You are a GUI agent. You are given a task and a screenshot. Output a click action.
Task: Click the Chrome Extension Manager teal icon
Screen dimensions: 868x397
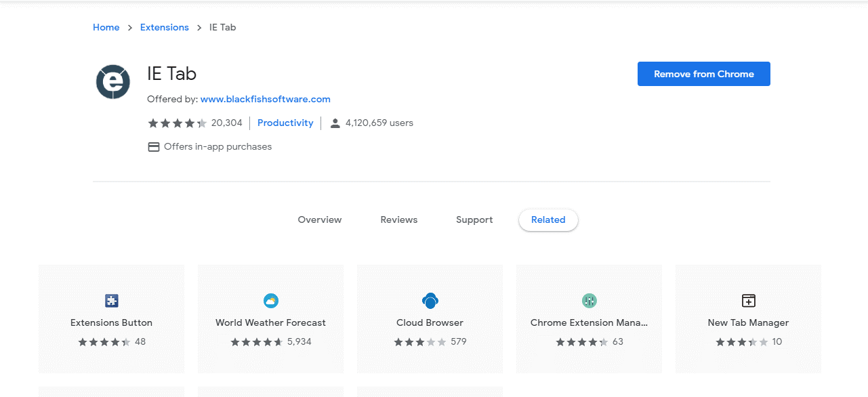coord(589,301)
